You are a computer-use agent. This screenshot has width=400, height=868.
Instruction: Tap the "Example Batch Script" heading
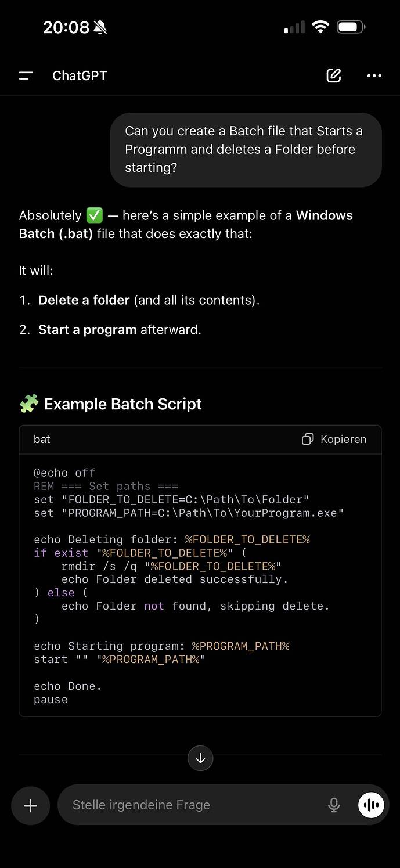click(123, 404)
